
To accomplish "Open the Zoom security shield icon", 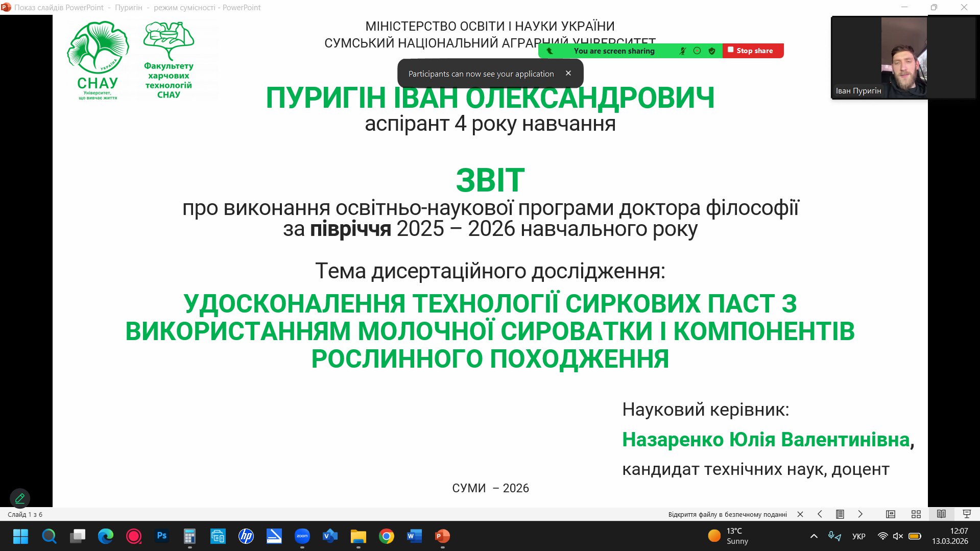I will [x=712, y=51].
